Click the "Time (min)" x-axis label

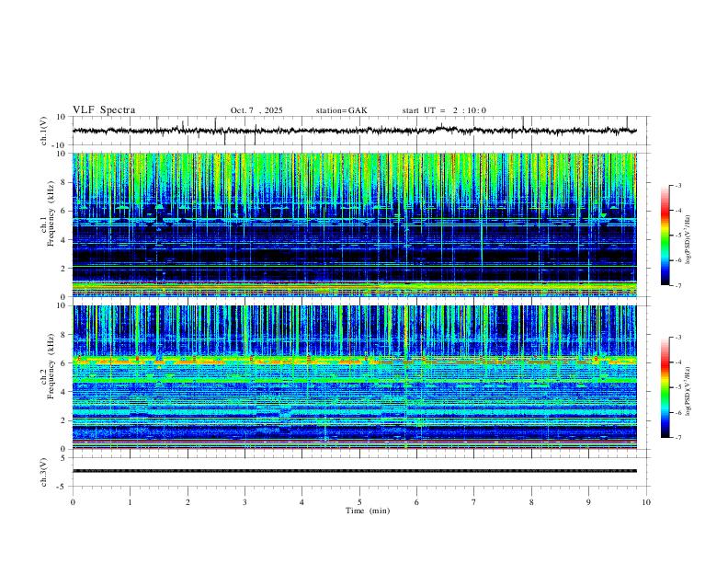point(368,511)
